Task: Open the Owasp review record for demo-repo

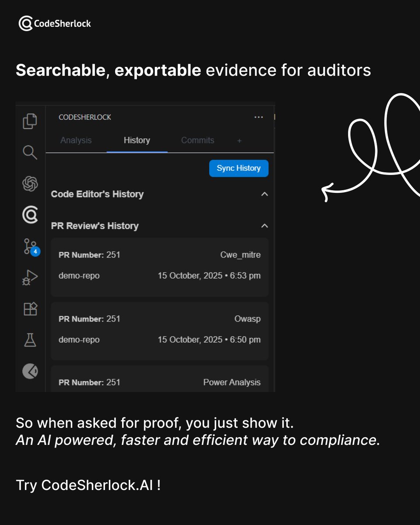Action: 160,329
